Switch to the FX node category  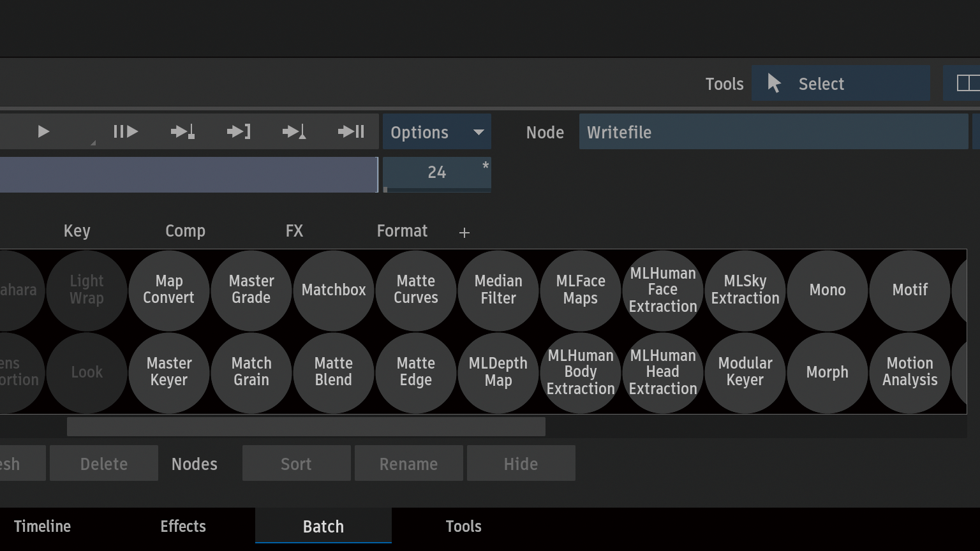[294, 231]
